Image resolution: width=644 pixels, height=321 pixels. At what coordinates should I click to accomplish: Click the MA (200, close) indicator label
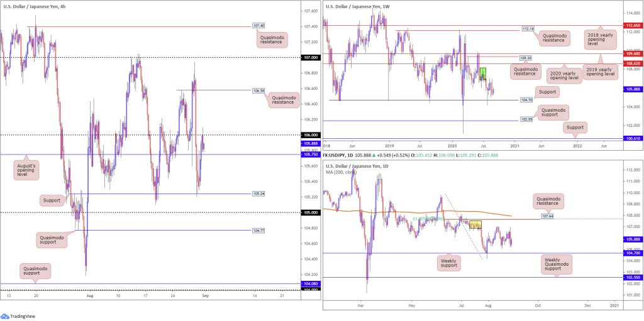coord(341,171)
